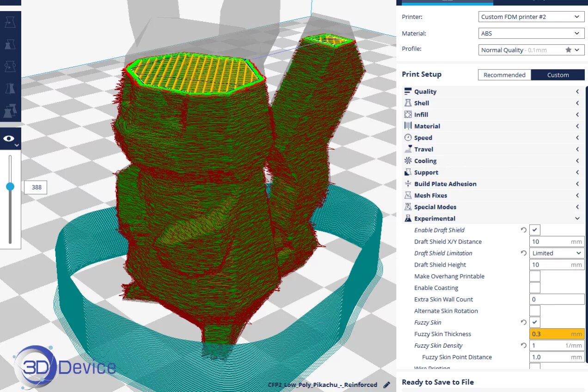
Task: Disable the Fuzzy Skin checkbox
Action: (535, 322)
